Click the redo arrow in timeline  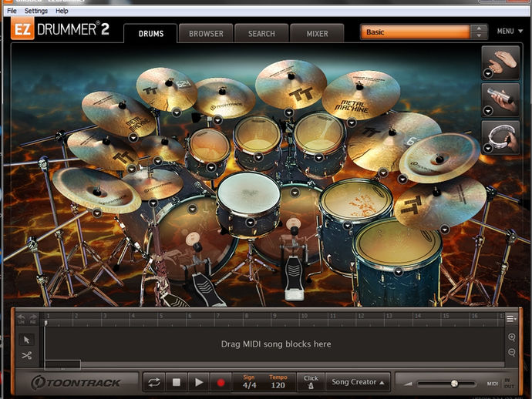(x=33, y=319)
